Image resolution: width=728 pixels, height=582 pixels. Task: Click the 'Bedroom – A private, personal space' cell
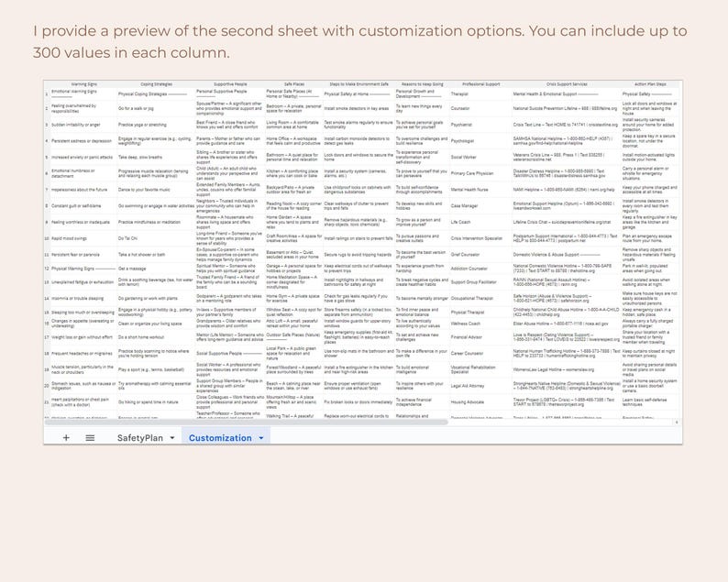point(294,108)
